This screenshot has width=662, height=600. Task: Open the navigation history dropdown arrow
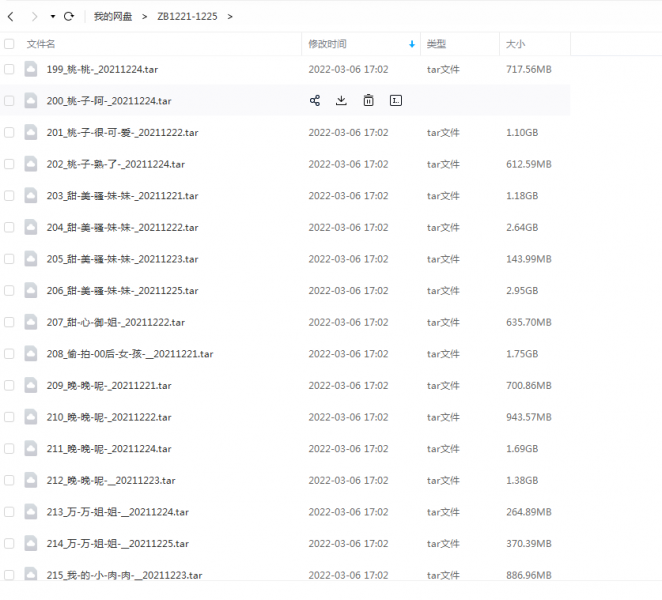point(52,17)
